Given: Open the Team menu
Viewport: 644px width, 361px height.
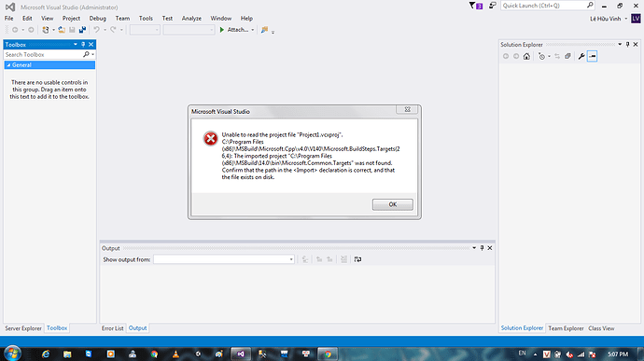Looking at the screenshot, I should [122, 19].
